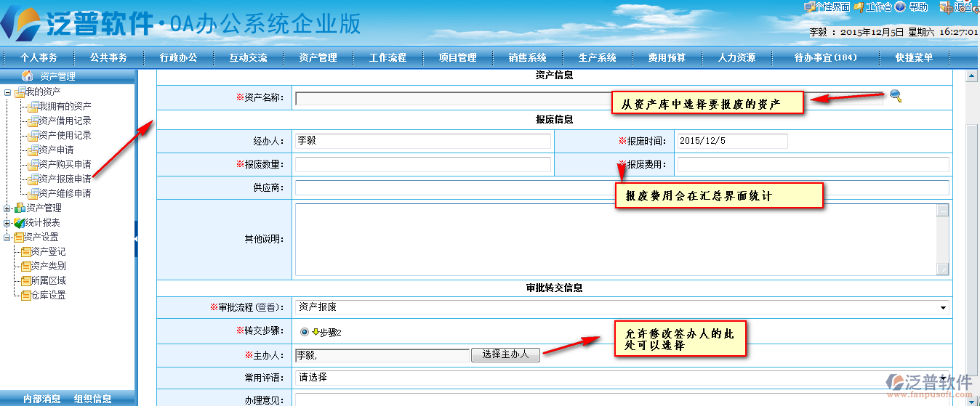Click the icon next to 仓库设置
Image resolution: width=980 pixels, height=406 pixels.
tap(26, 296)
